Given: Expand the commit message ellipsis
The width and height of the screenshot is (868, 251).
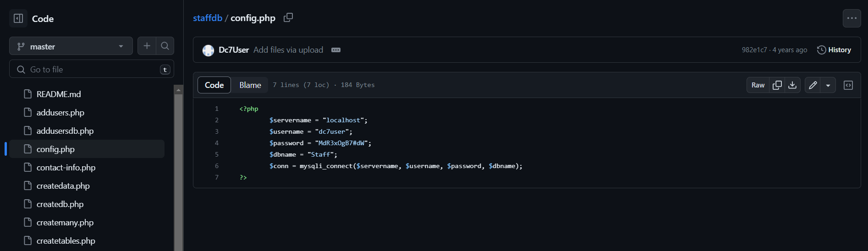Looking at the screenshot, I should tap(336, 50).
